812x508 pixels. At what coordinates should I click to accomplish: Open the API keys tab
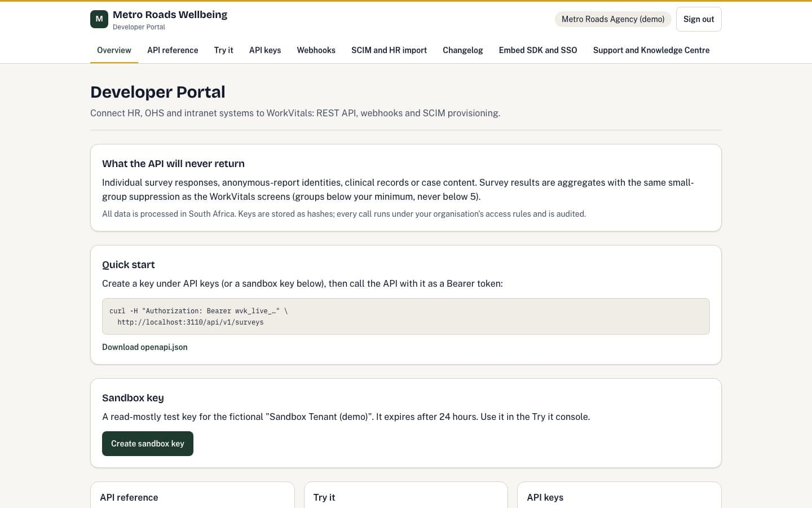point(265,50)
